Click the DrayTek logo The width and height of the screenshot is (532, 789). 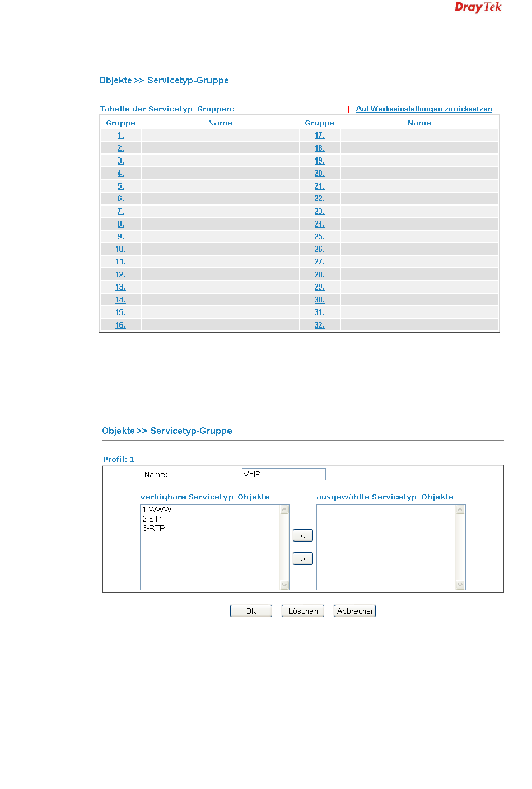pyautogui.click(x=478, y=7)
